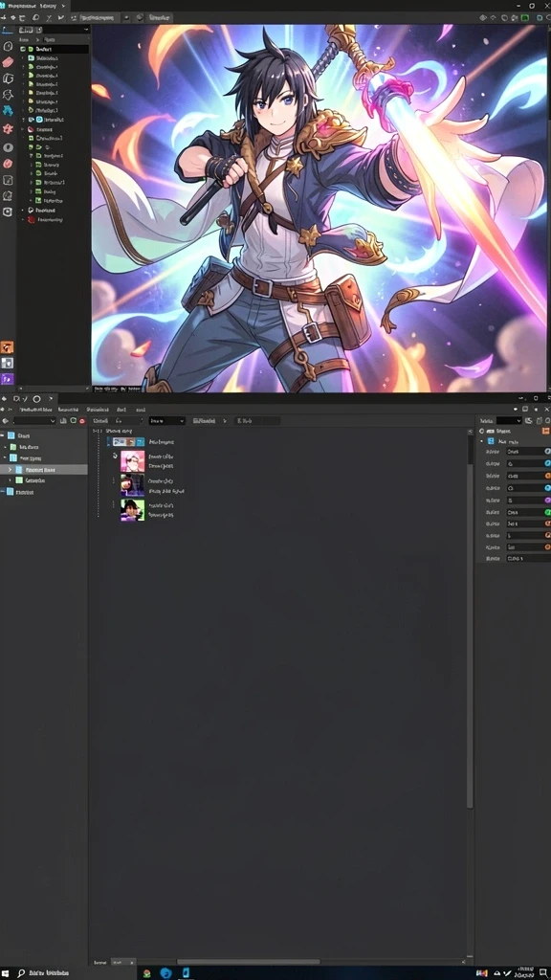This screenshot has height=980, width=551.
Task: Select the teal figure tool in left toolbar
Action: click(x=8, y=111)
